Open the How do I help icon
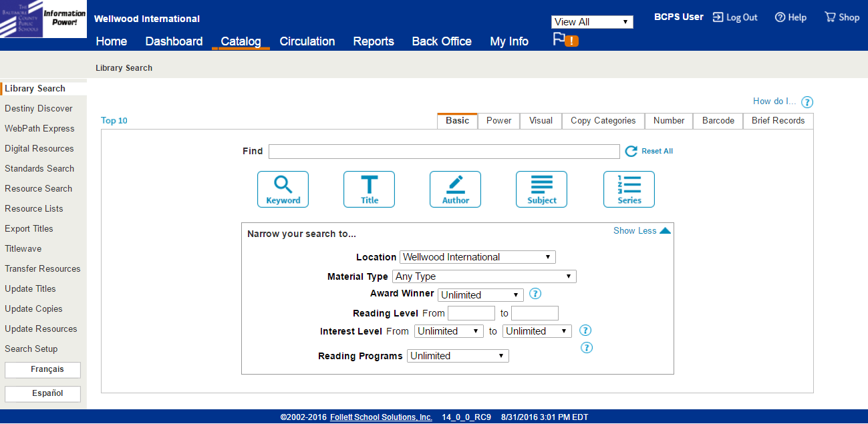Screen dimensions: 868x424 point(807,101)
